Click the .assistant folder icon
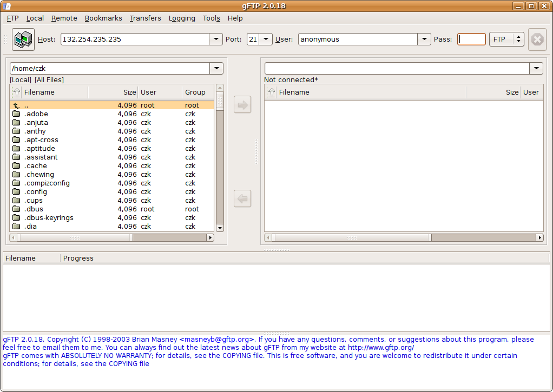This screenshot has height=392, width=553. click(x=16, y=157)
